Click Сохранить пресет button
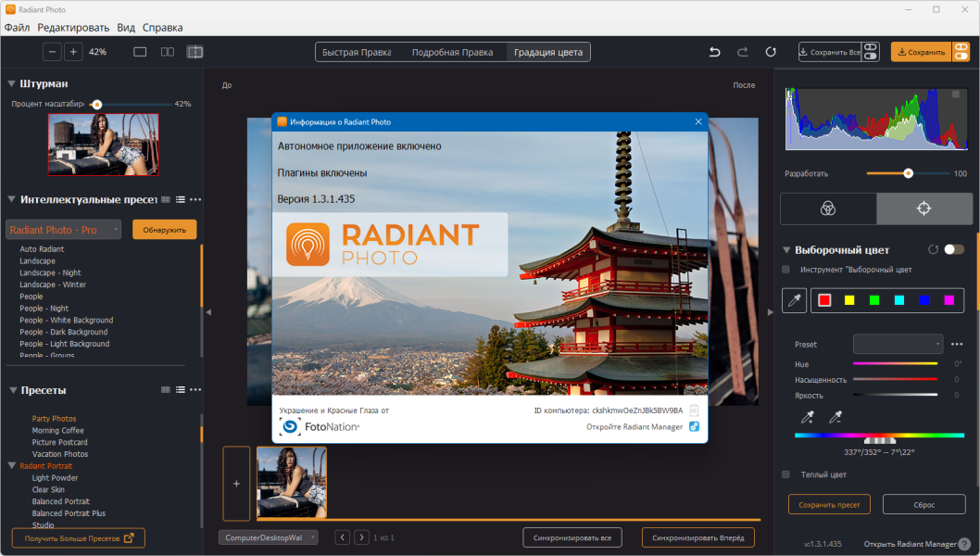The height and width of the screenshot is (556, 980). 829,504
